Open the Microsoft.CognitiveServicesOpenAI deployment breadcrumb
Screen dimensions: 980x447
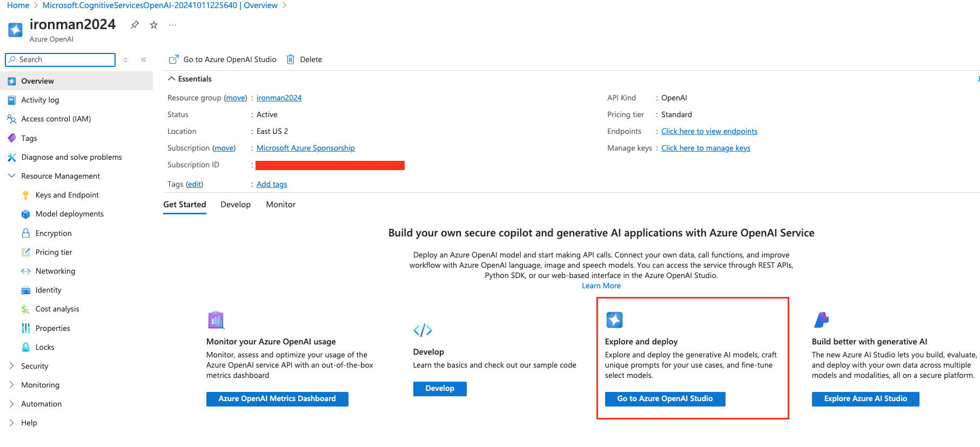(160, 5)
